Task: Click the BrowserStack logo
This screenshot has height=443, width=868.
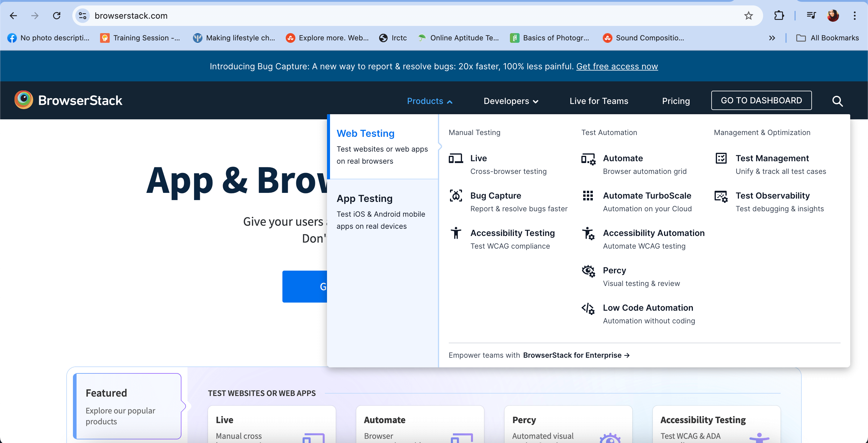Action: [x=68, y=100]
